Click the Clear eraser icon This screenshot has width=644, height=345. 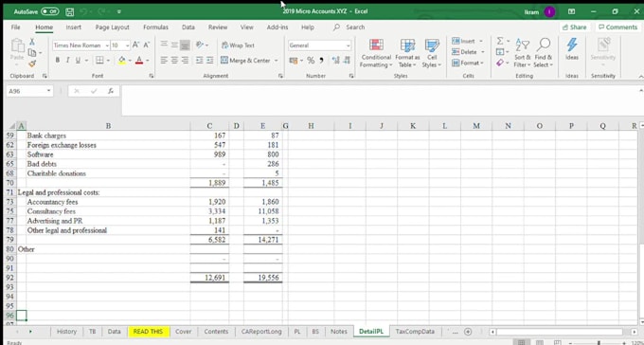(500, 63)
